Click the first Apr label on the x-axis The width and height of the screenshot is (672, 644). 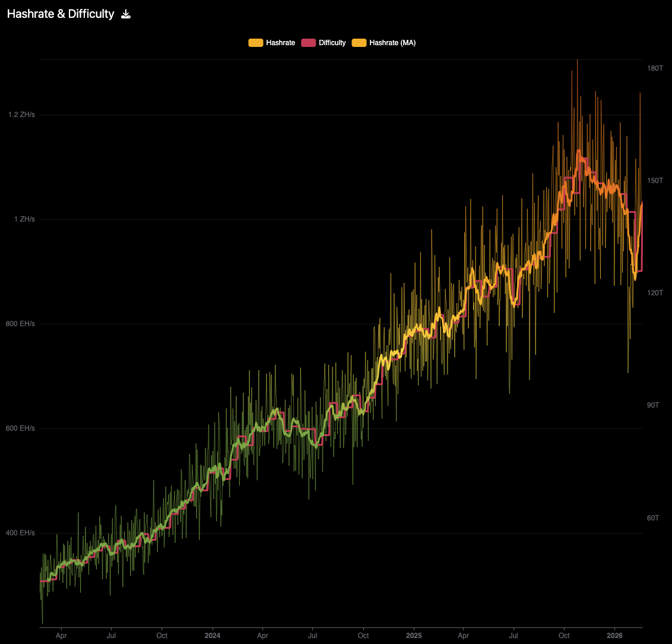[x=61, y=635]
